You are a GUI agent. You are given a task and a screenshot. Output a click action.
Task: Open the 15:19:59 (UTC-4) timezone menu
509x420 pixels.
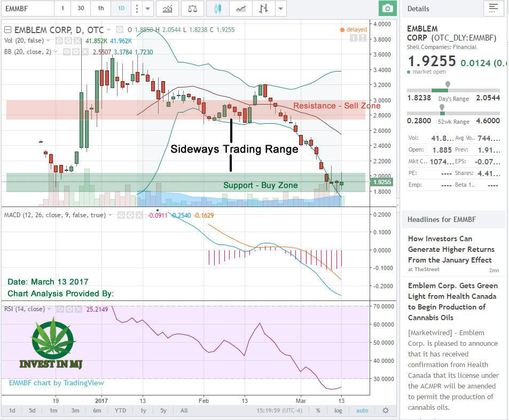pos(279,410)
